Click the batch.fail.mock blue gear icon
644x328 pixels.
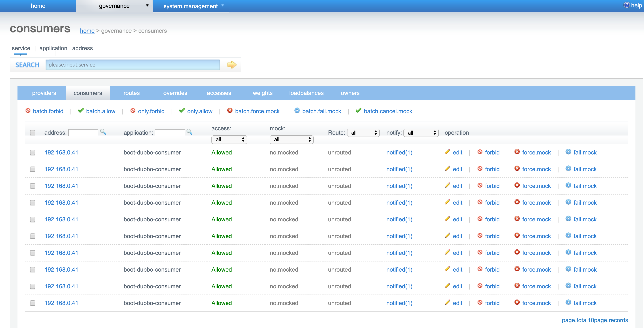(x=297, y=111)
